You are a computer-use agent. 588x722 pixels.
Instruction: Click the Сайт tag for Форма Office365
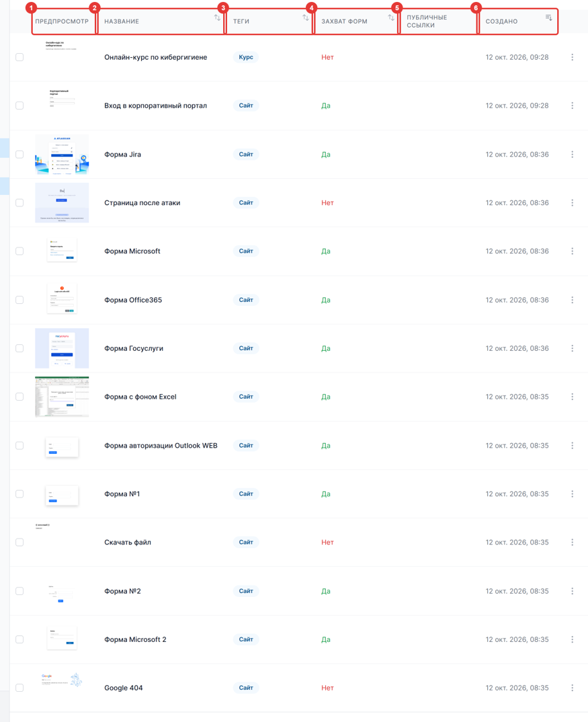[246, 300]
